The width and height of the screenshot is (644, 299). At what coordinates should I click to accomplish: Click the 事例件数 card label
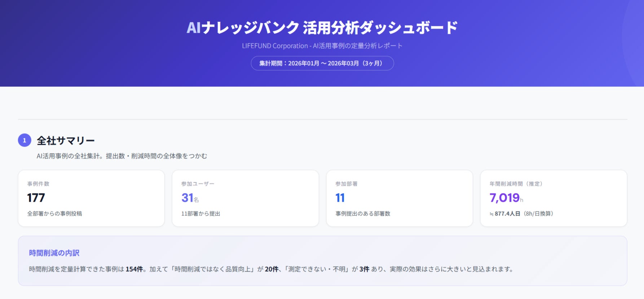pyautogui.click(x=38, y=184)
